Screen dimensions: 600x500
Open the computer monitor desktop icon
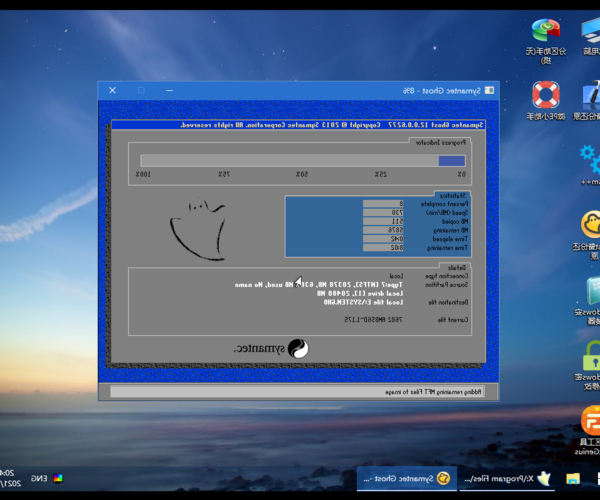point(592,96)
